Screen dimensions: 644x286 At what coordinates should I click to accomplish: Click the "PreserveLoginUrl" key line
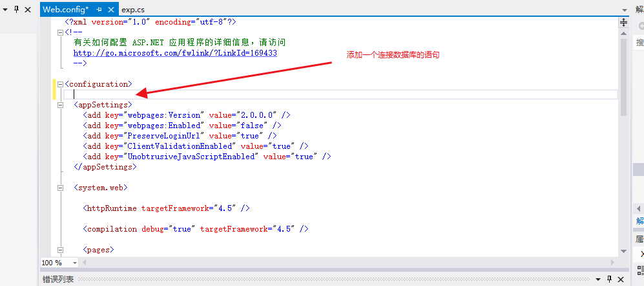pos(180,136)
